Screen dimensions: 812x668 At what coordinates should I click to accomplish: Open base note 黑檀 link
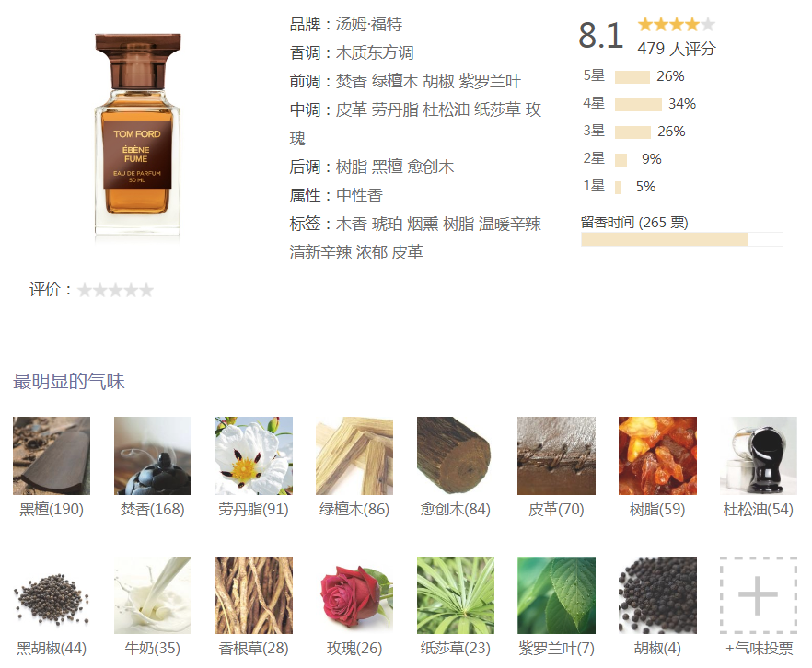point(387,167)
